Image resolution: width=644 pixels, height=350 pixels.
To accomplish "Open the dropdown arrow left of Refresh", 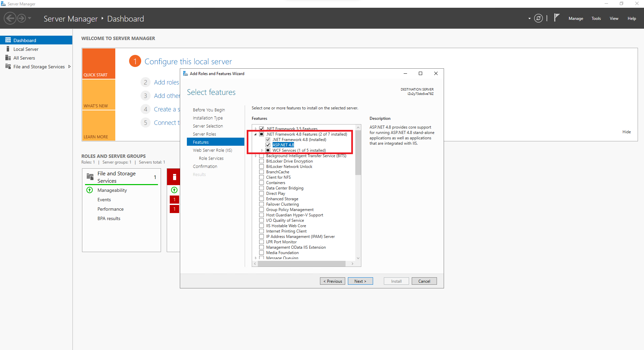I will [529, 19].
